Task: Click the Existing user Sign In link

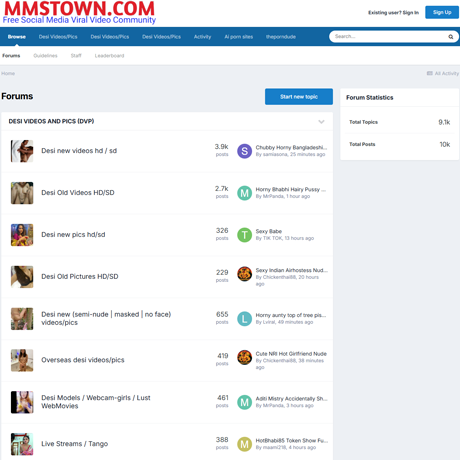Action: click(393, 13)
